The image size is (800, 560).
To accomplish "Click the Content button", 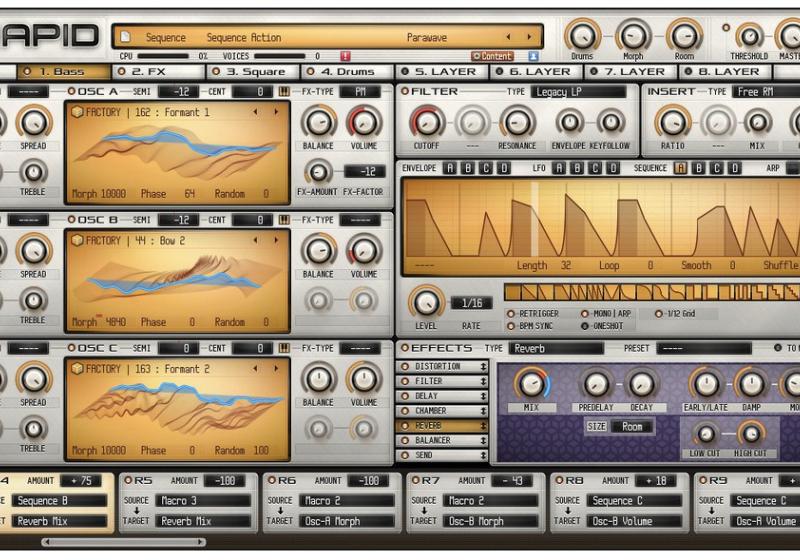I will (x=492, y=57).
